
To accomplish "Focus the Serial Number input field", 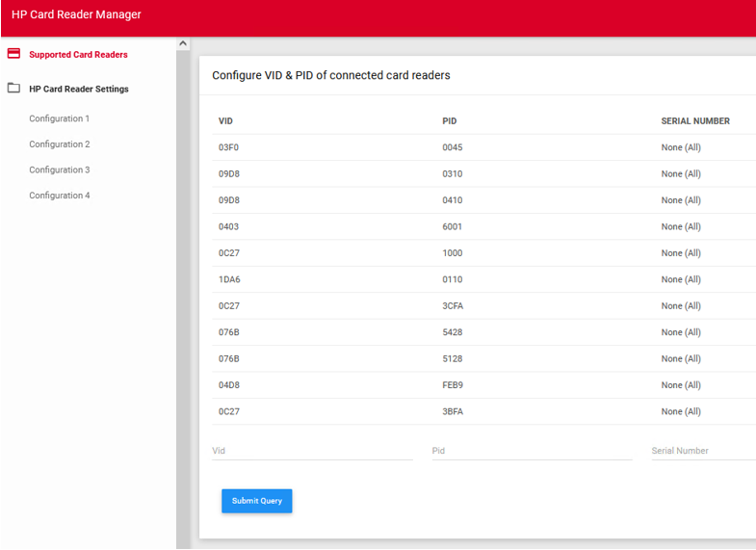I will pos(703,451).
